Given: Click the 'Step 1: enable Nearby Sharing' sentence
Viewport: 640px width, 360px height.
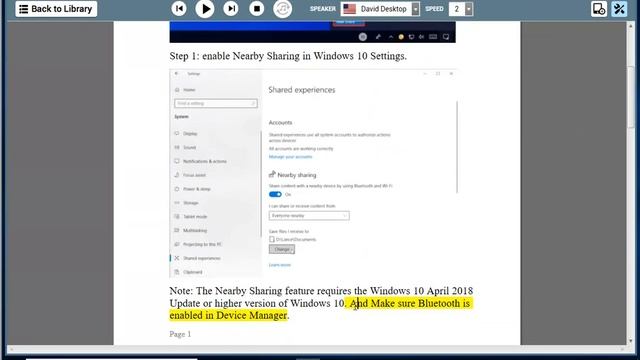Looking at the screenshot, I should (x=288, y=56).
